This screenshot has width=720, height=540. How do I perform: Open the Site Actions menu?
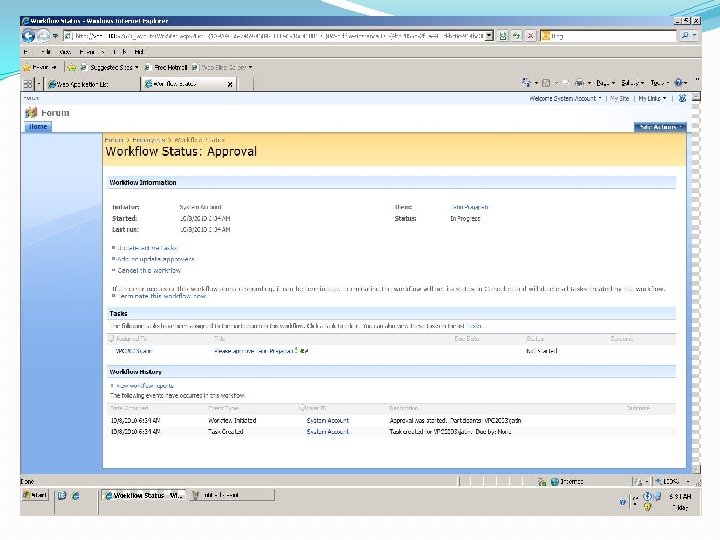pos(660,127)
